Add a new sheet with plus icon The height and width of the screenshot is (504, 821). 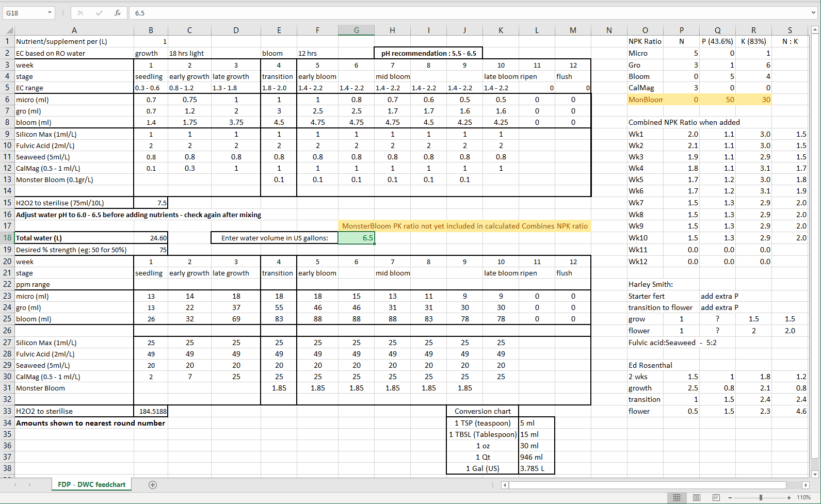[x=152, y=484]
